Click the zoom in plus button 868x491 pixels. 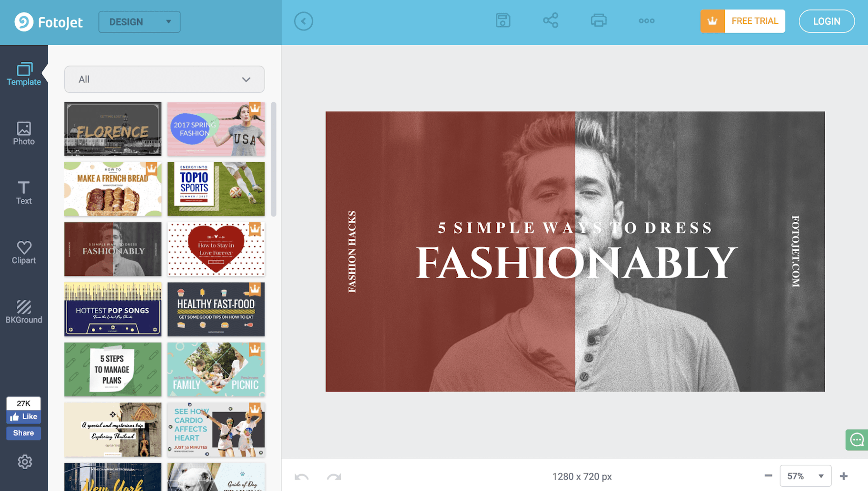tap(844, 476)
